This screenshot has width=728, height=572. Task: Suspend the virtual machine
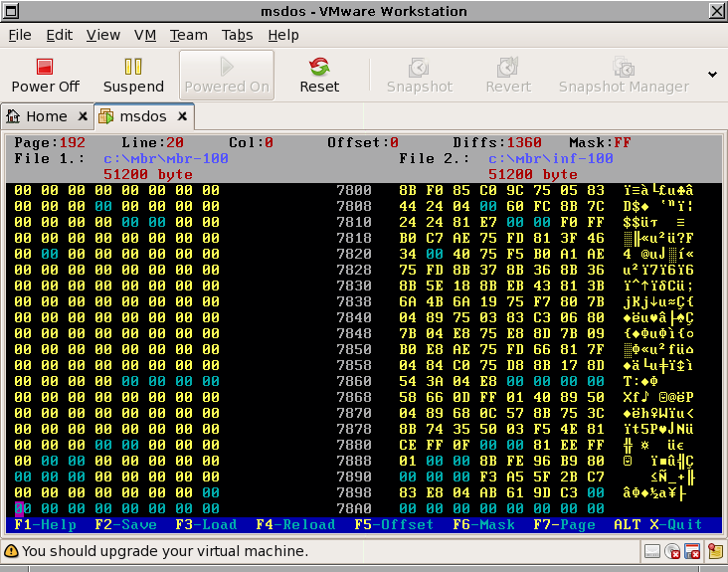[133, 76]
